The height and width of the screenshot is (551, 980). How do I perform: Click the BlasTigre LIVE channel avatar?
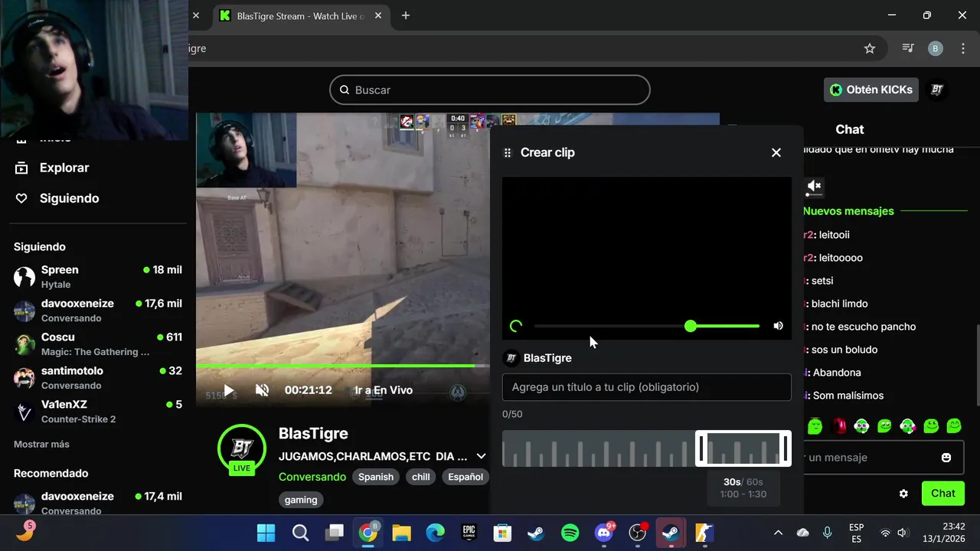coord(242,448)
